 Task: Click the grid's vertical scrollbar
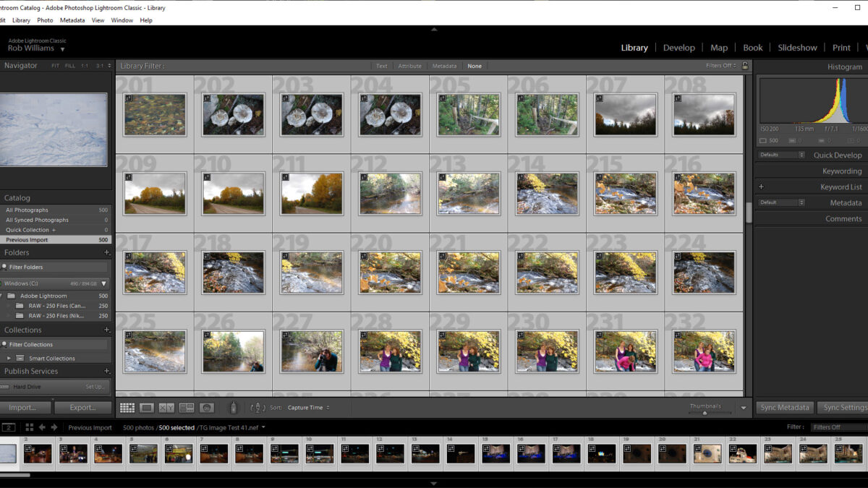coord(749,213)
